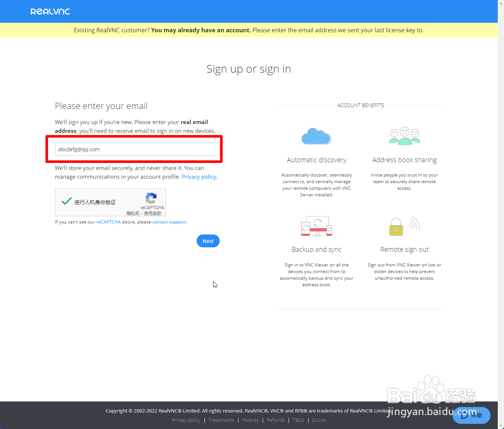The width and height of the screenshot is (504, 429).
Task: Open the contact support link
Action: pos(169,222)
